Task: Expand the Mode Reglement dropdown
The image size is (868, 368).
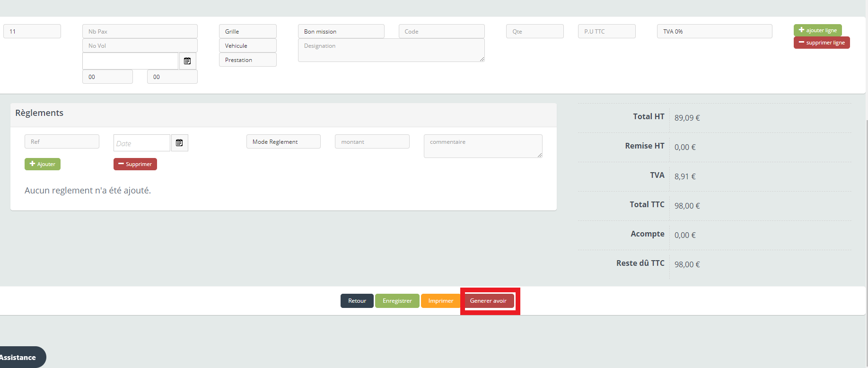Action: (x=283, y=142)
